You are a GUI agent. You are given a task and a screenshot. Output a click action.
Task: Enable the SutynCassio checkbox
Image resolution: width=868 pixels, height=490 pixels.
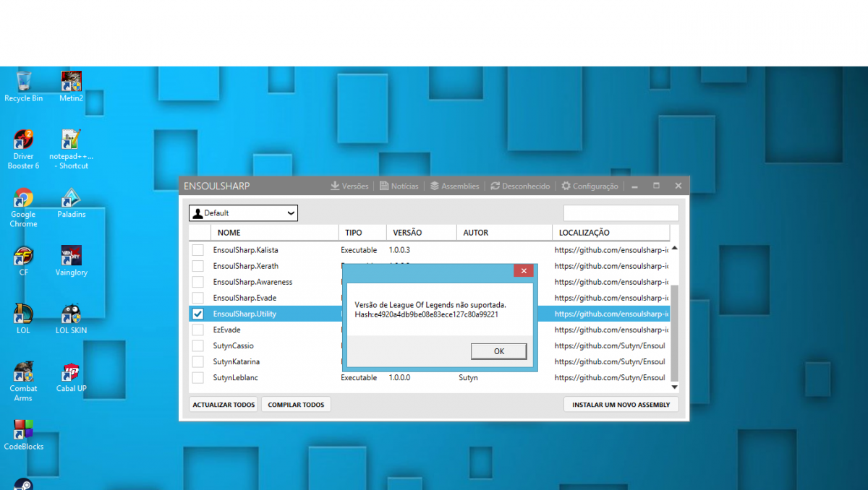(197, 345)
